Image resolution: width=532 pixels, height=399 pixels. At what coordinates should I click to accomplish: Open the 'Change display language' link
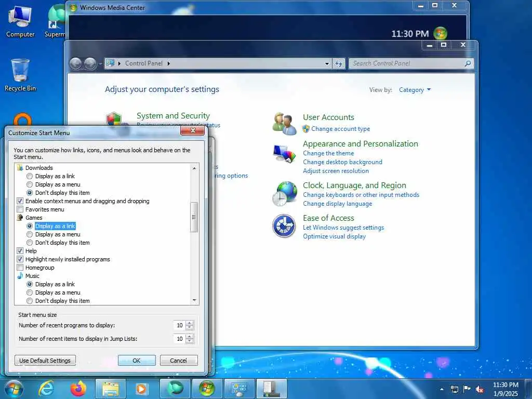pyautogui.click(x=338, y=204)
